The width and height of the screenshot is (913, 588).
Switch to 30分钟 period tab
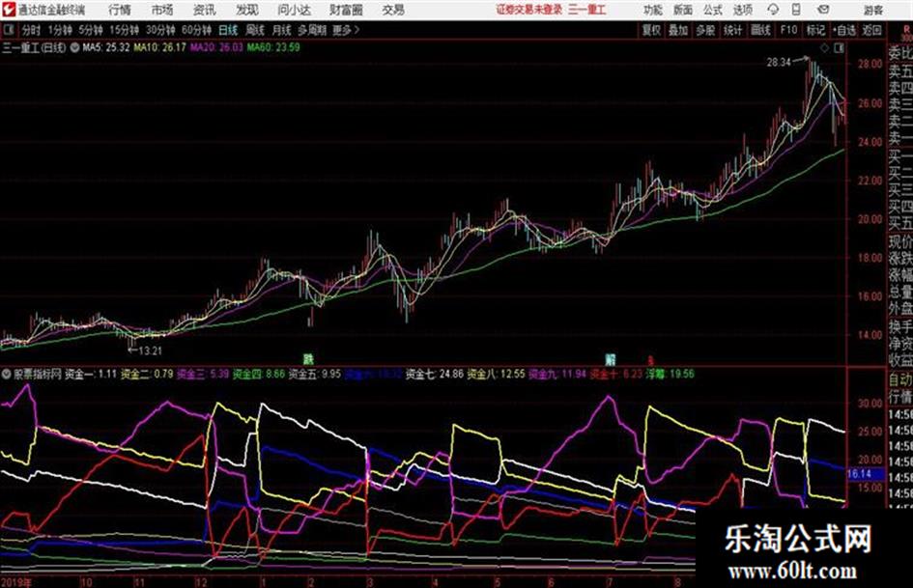pos(160,30)
